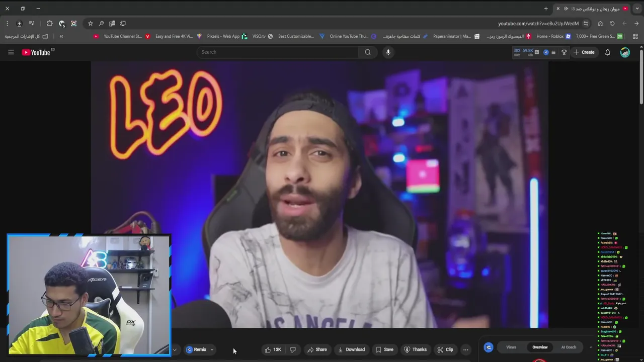The image size is (644, 362).
Task: Click the YouTube search field
Action: [x=278, y=52]
